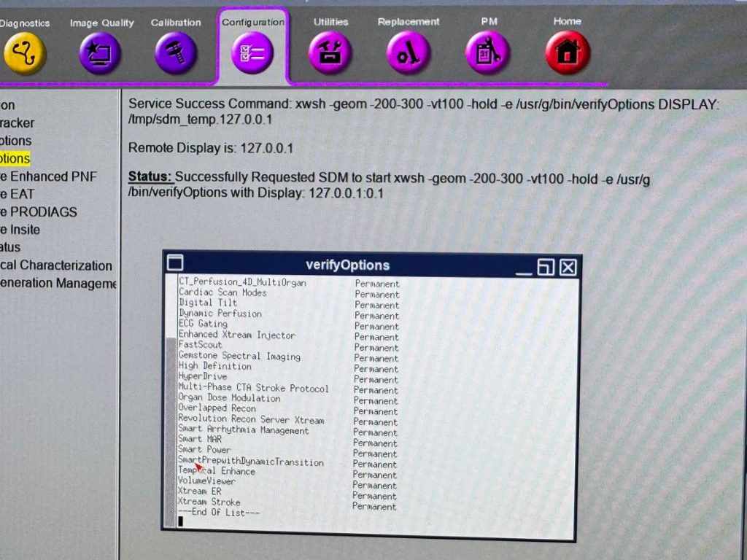Open the Diagnostics stethoscope icon
The height and width of the screenshot is (560, 747).
point(24,53)
